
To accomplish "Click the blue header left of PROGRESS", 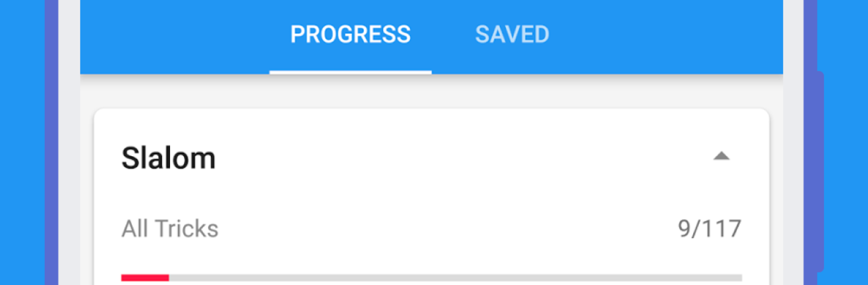I will (x=175, y=36).
